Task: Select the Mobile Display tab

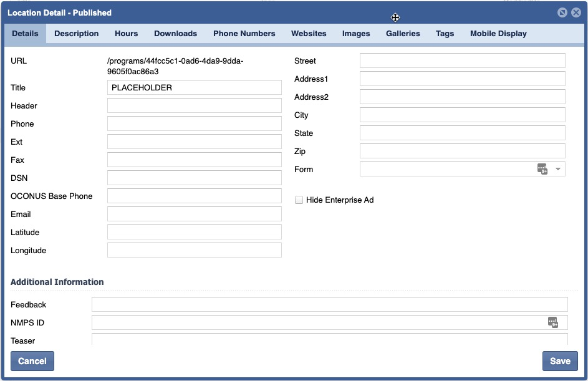Action: pyautogui.click(x=498, y=34)
